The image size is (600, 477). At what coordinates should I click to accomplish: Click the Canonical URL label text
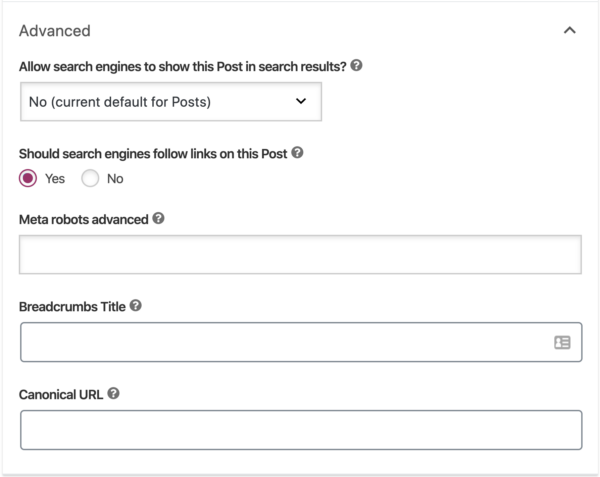[x=61, y=394]
